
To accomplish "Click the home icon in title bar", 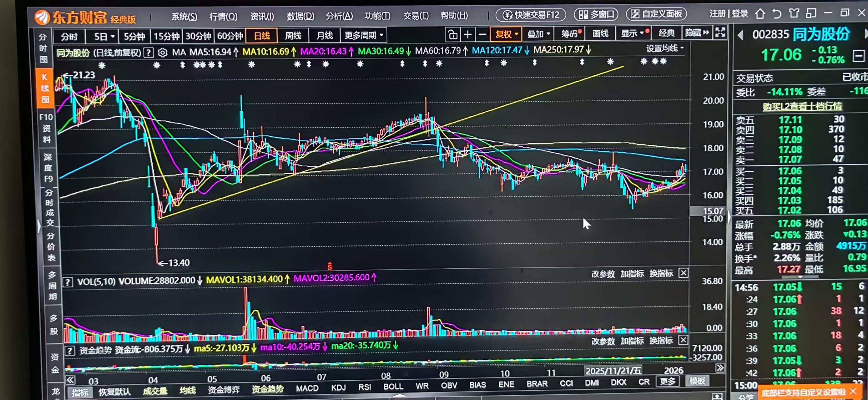I will click(x=760, y=14).
